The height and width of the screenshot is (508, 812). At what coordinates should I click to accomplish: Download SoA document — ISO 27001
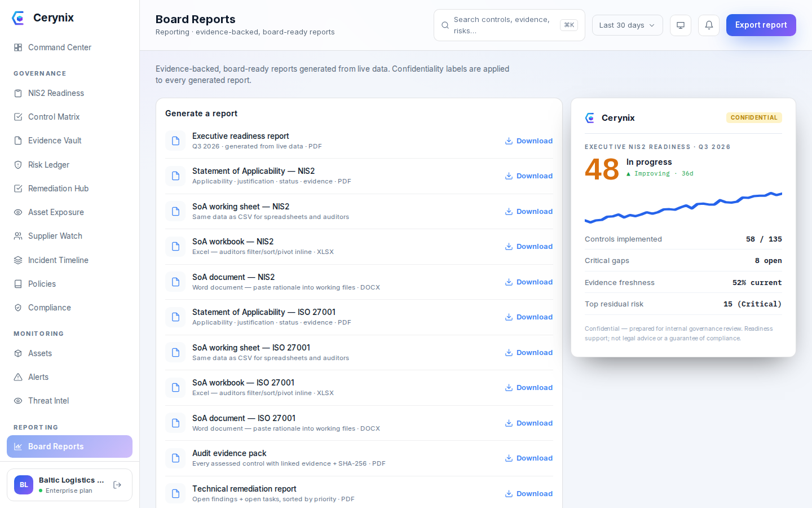pos(528,423)
